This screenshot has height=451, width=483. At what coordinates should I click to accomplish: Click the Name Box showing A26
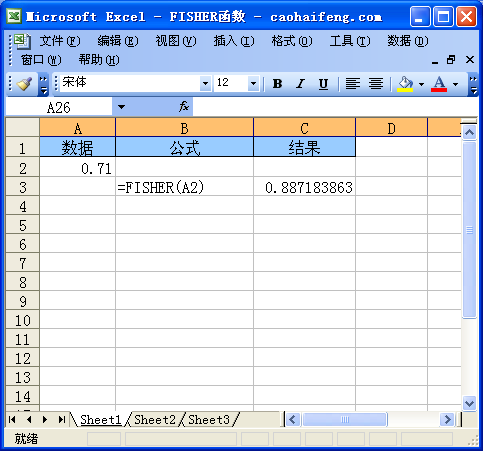tap(59, 107)
